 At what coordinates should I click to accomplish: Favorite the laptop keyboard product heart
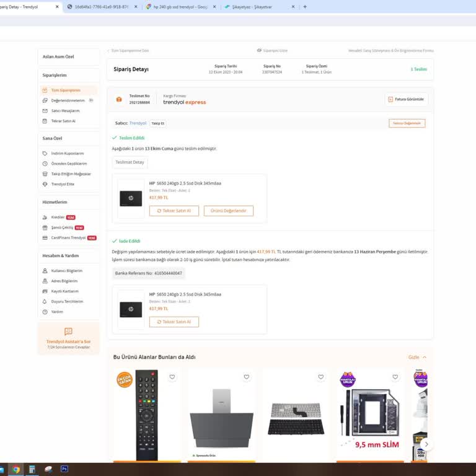click(321, 377)
